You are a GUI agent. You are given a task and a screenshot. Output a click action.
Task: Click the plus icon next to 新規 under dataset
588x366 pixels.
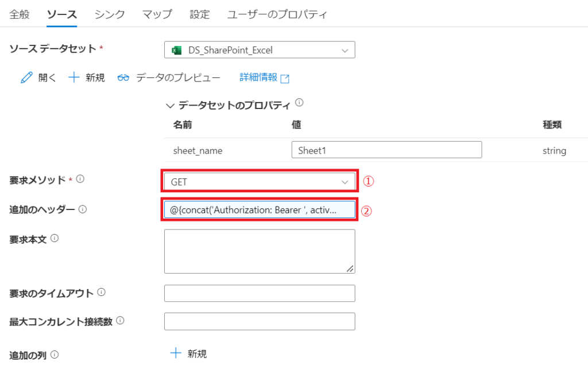pyautogui.click(x=74, y=78)
